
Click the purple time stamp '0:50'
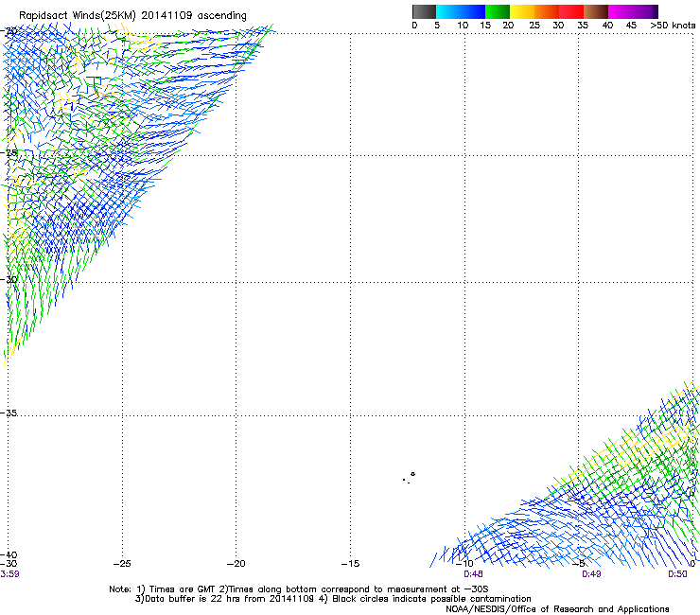coord(677,574)
